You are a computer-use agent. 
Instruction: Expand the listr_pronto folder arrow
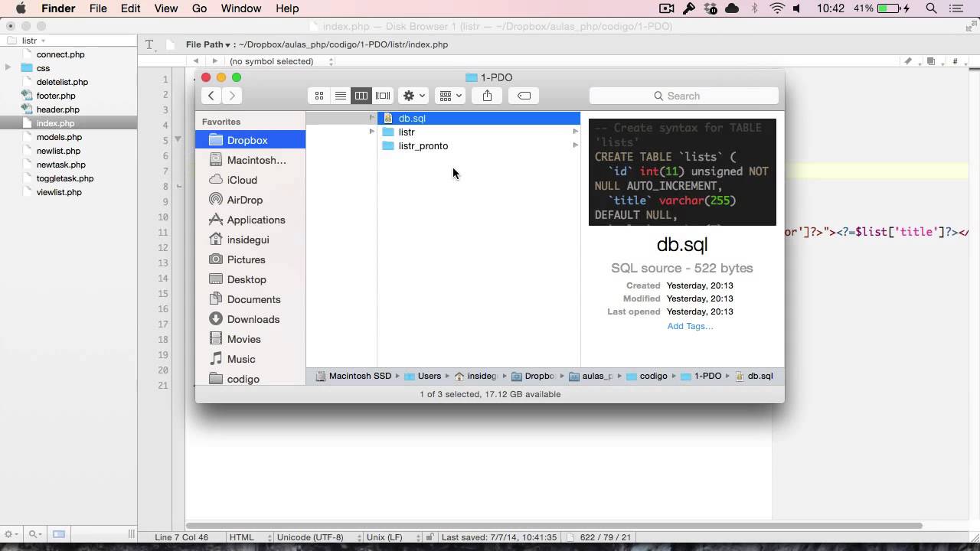tap(575, 145)
